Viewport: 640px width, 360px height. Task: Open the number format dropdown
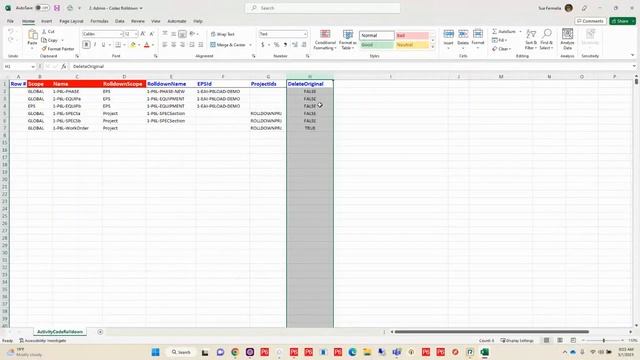tap(305, 34)
